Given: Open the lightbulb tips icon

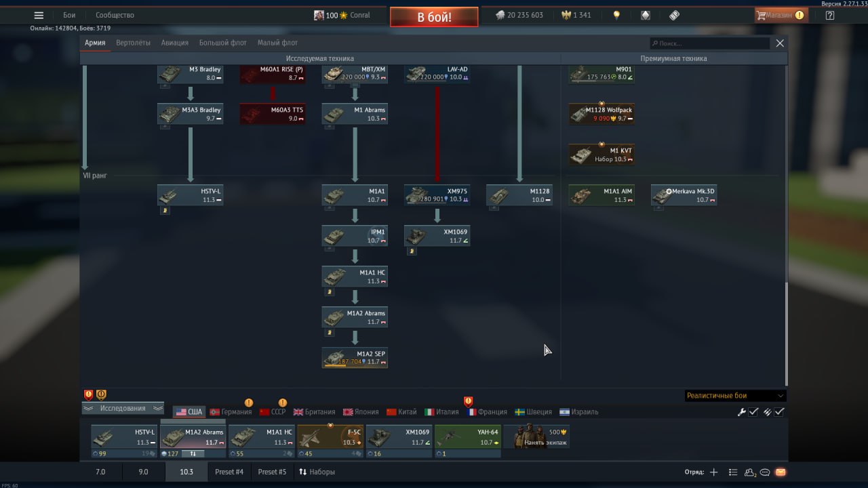Looking at the screenshot, I should coord(616,15).
